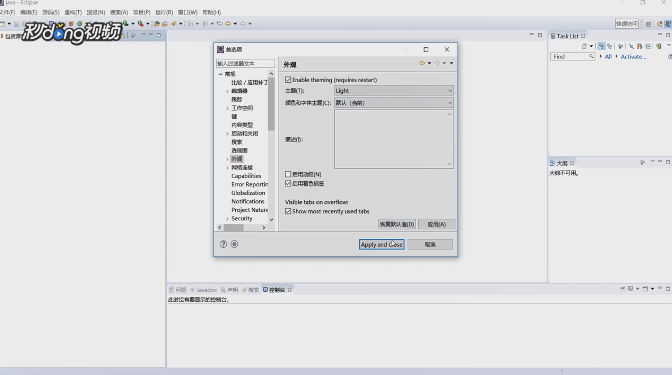
Task: Open back history dropdown arrow in preferences header
Action: (429, 63)
